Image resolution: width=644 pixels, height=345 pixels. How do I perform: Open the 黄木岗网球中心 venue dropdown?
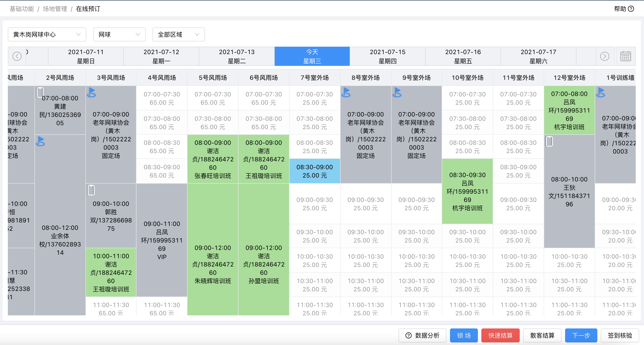[x=47, y=34]
